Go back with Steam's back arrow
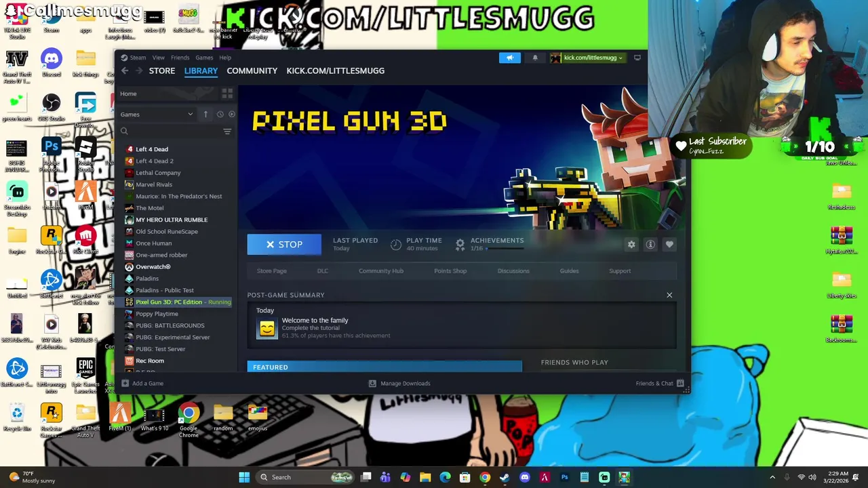The image size is (868, 488). point(125,70)
